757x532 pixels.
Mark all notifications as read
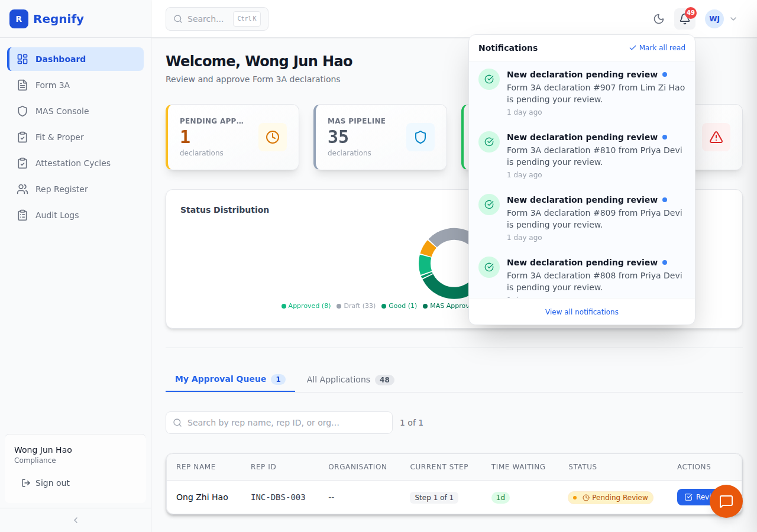(x=657, y=48)
